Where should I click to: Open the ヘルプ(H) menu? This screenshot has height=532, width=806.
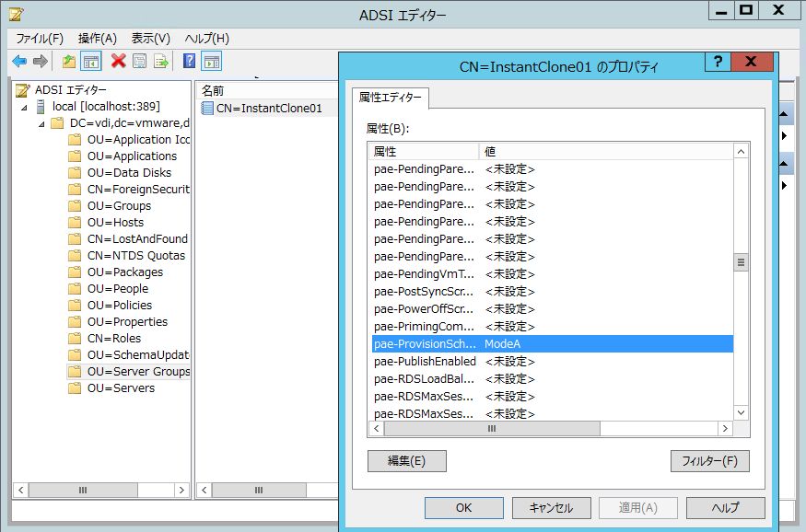(206, 39)
